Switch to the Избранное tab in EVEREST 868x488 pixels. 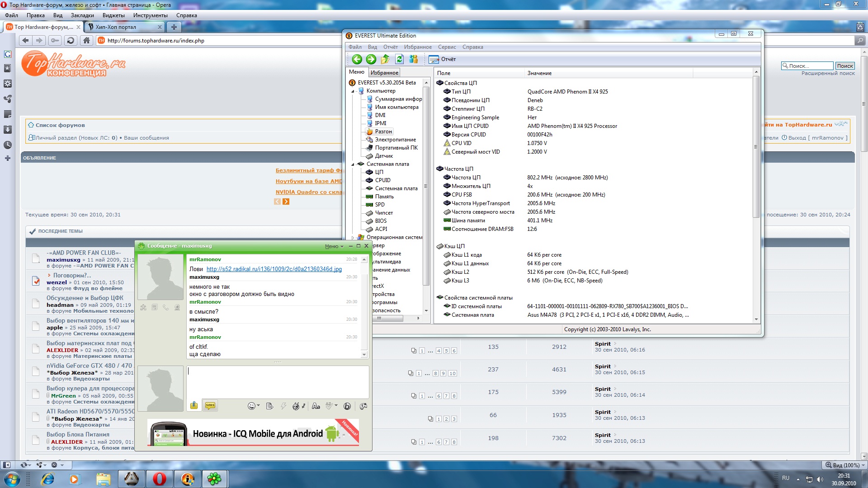[384, 73]
